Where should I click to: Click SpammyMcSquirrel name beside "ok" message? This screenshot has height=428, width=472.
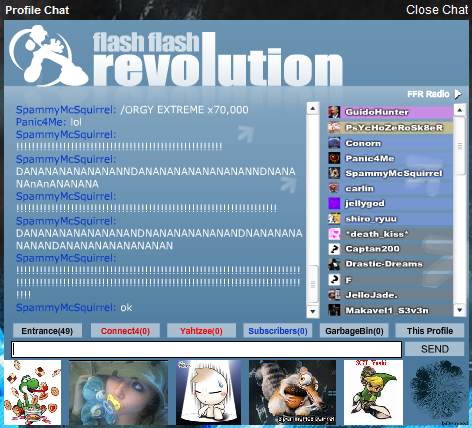66,307
